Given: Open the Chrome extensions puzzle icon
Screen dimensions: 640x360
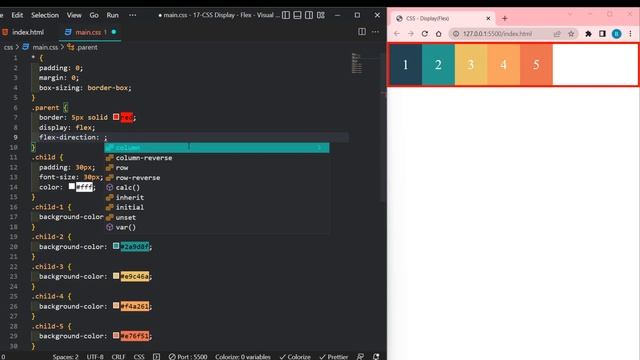Looking at the screenshot, I should tap(588, 34).
